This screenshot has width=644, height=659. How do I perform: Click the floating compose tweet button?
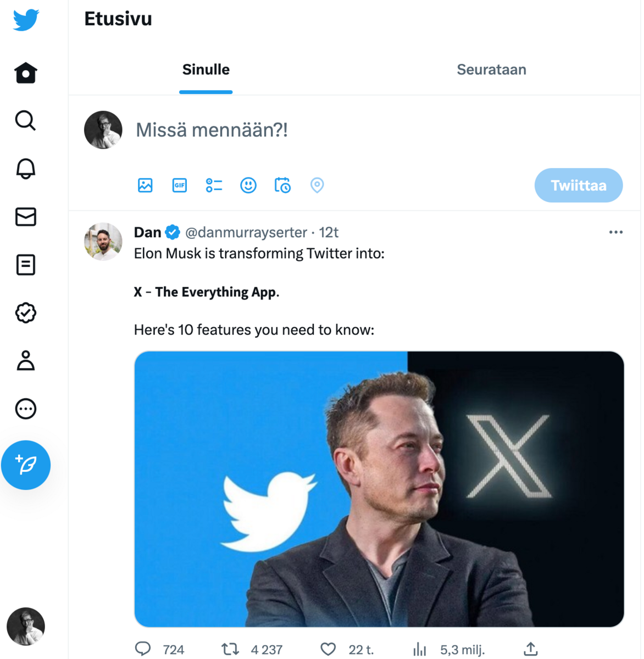click(x=26, y=465)
